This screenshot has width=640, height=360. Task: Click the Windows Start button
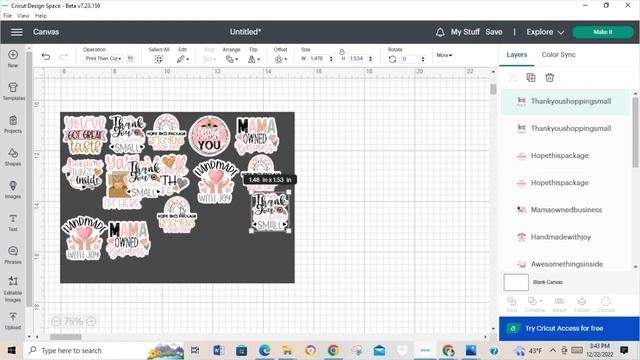click(x=11, y=350)
